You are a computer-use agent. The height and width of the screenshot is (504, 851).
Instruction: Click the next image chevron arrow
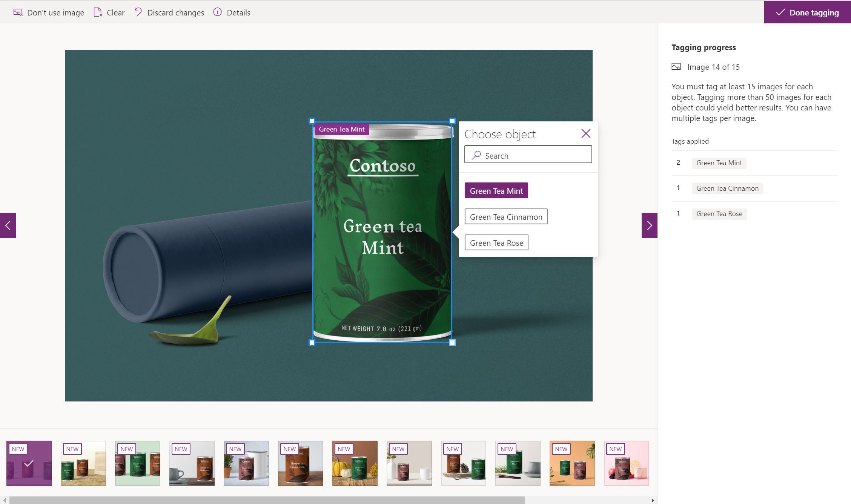point(649,225)
